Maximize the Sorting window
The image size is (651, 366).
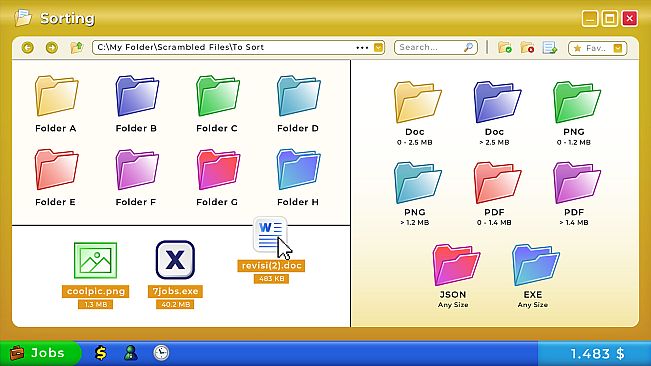pyautogui.click(x=609, y=19)
